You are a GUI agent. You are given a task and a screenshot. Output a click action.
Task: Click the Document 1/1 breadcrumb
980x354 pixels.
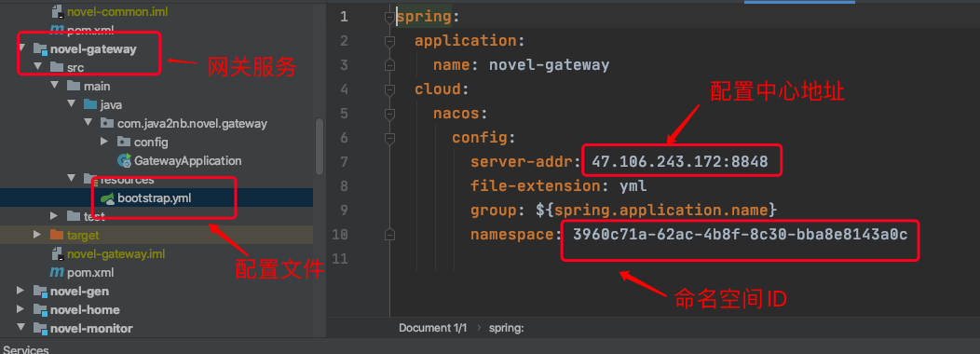tap(432, 328)
